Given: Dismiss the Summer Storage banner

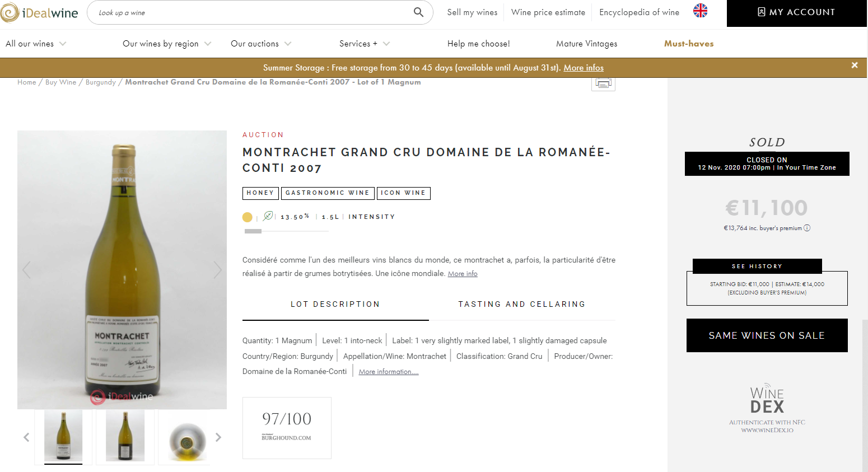Looking at the screenshot, I should point(854,66).
